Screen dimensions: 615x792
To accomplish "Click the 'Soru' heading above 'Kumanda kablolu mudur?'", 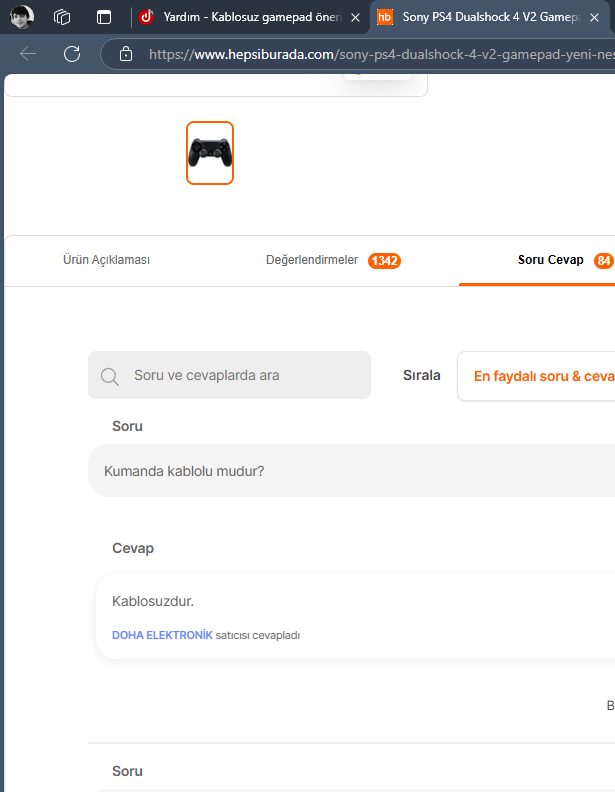I will [127, 426].
